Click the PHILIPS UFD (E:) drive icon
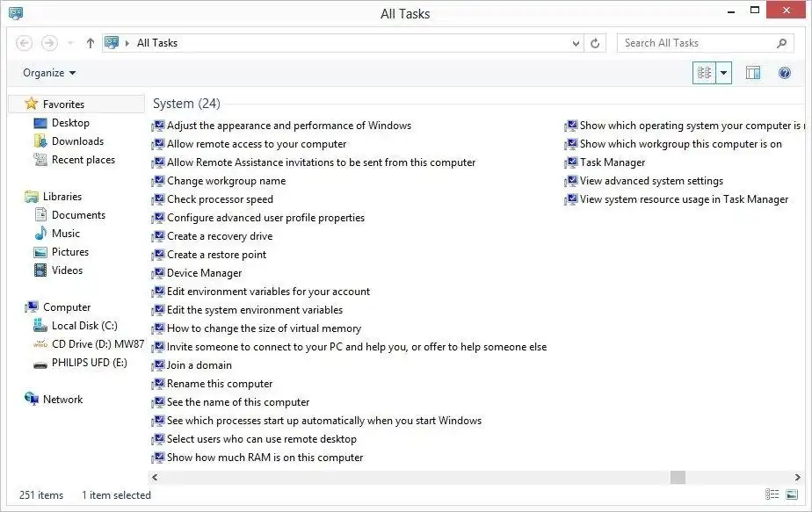This screenshot has height=512, width=812. [40, 363]
